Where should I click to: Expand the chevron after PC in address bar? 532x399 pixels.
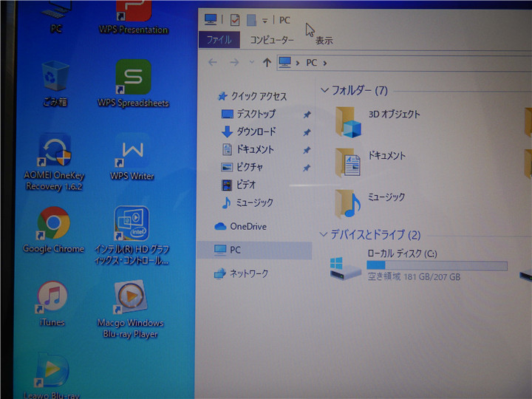pyautogui.click(x=325, y=63)
